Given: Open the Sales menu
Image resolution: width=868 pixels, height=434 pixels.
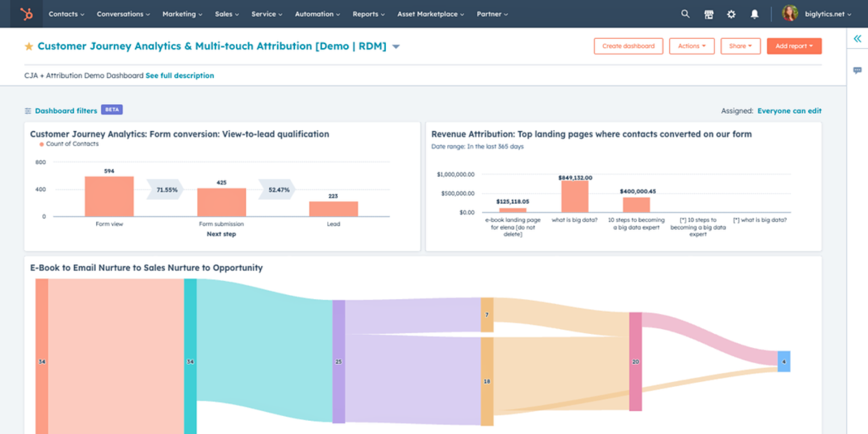Looking at the screenshot, I should [x=227, y=14].
